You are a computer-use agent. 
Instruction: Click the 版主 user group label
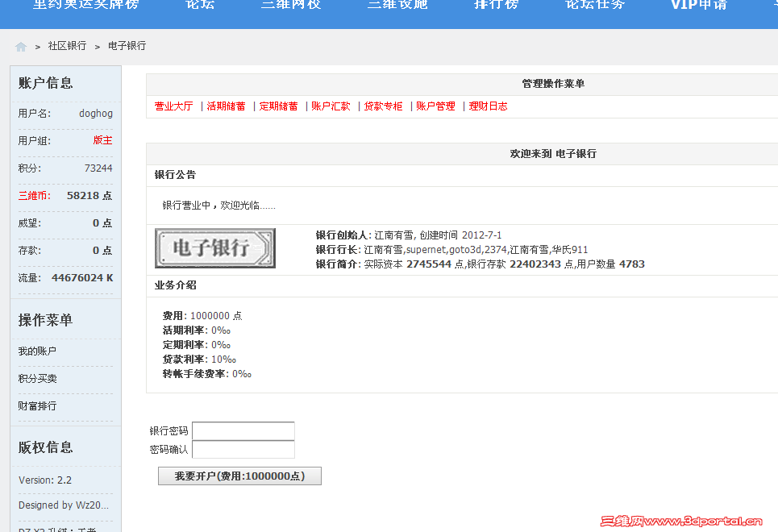[102, 140]
